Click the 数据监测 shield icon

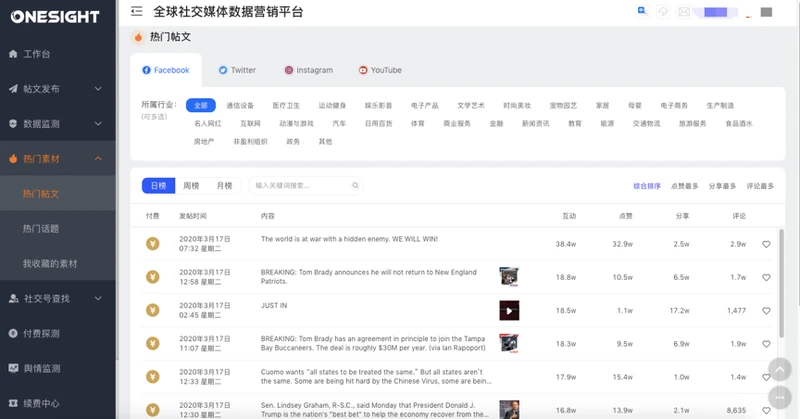13,124
